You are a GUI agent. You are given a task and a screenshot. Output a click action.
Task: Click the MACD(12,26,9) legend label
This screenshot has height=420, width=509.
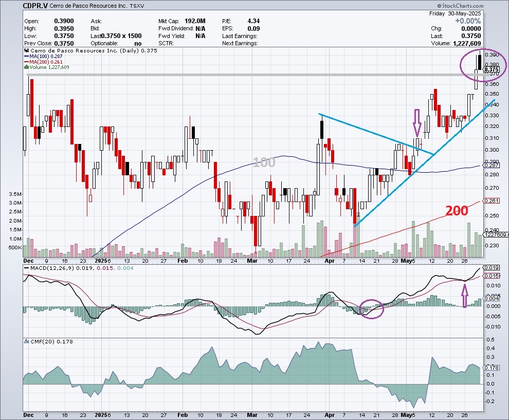[x=52, y=268]
